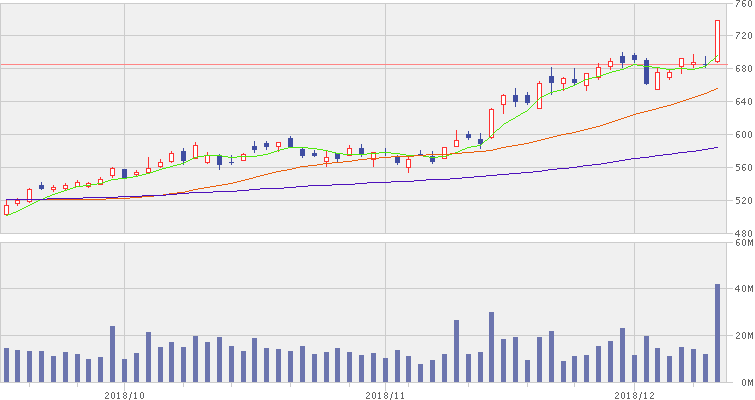Select the 600 price axis label

[x=743, y=135]
